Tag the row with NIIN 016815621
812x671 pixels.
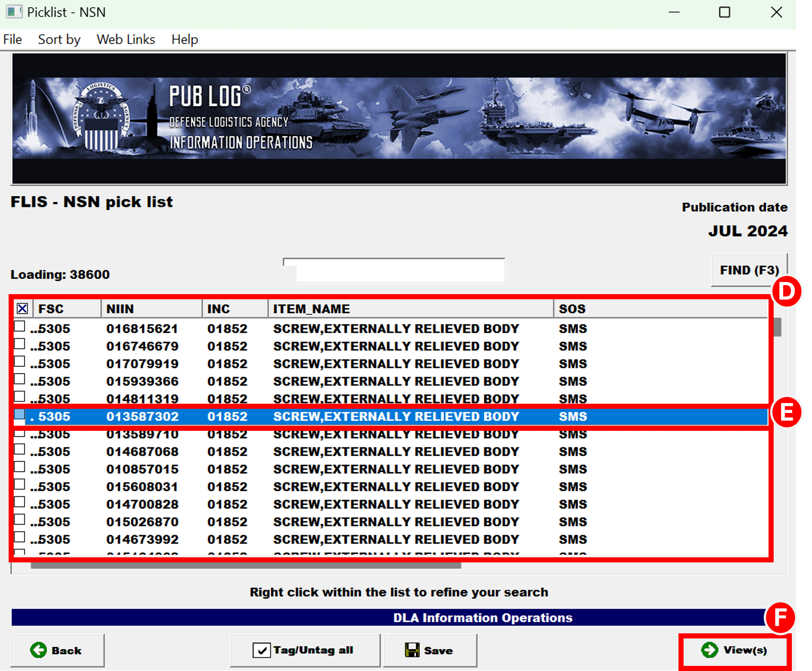[x=20, y=327]
